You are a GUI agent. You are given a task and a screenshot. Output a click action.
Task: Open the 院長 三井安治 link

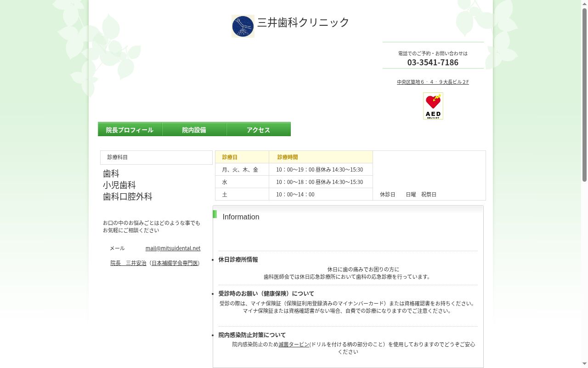tap(128, 263)
